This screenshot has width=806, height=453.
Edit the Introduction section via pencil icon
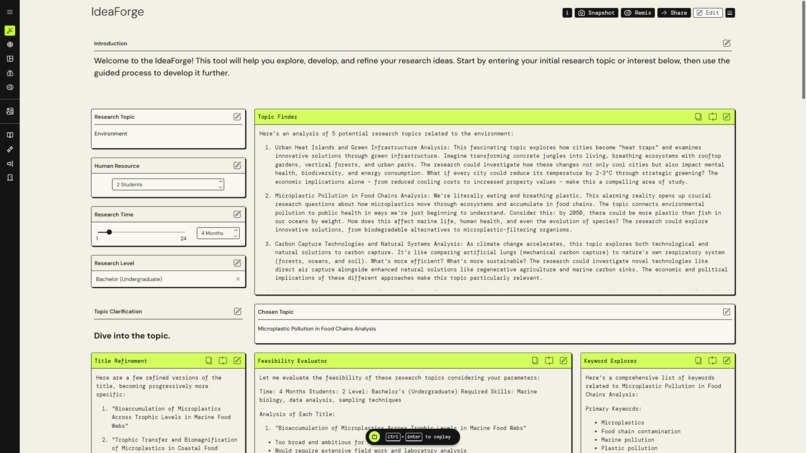click(x=726, y=43)
